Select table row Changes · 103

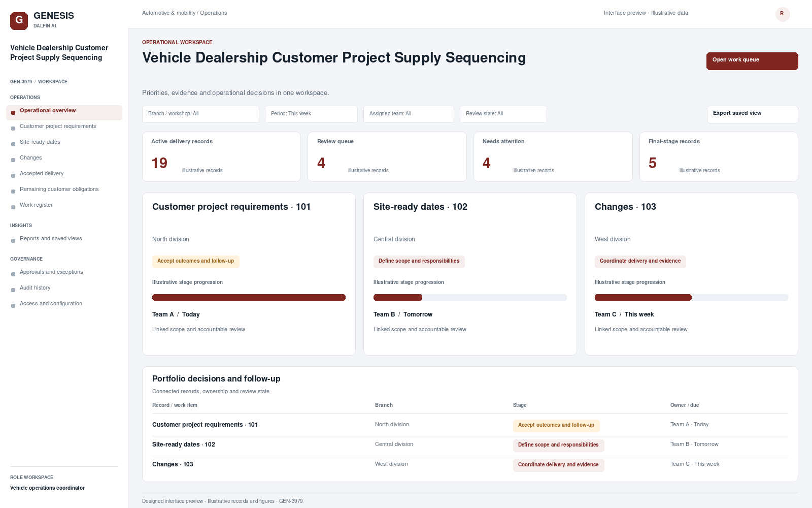coord(470,465)
